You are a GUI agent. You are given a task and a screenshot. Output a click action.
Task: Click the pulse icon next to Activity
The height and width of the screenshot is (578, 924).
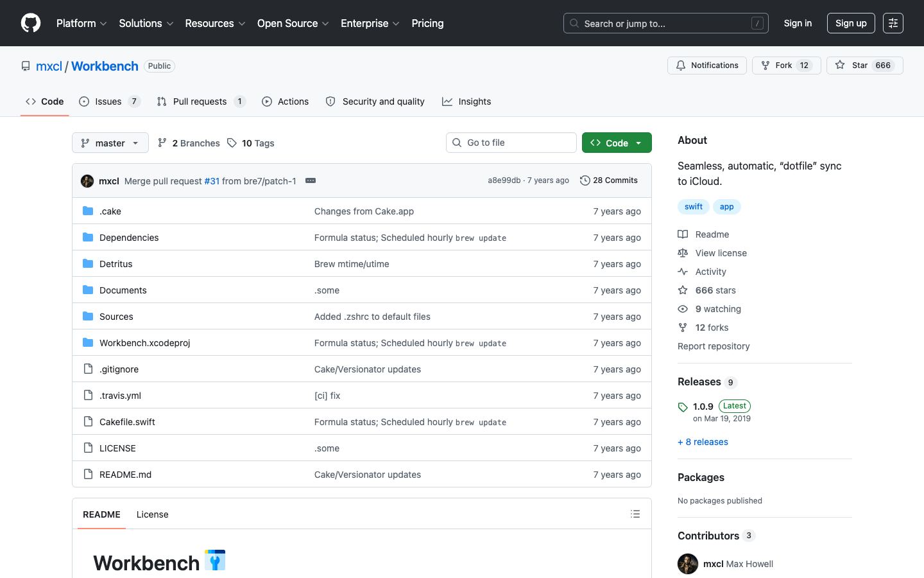click(x=683, y=272)
